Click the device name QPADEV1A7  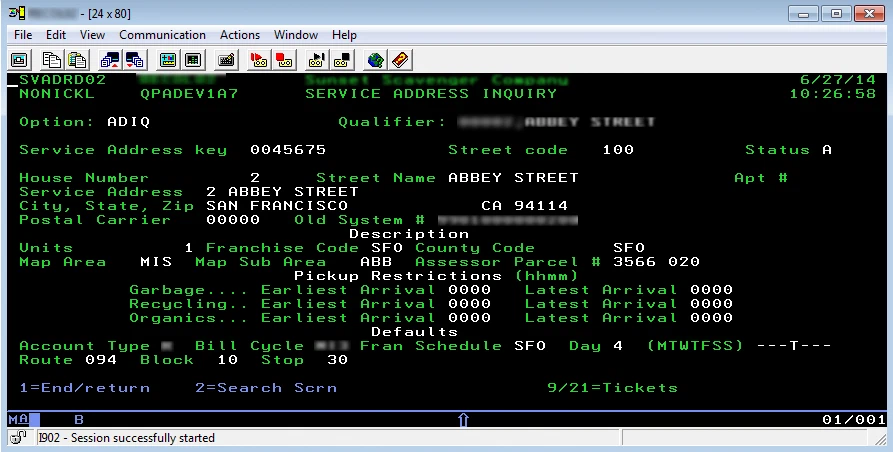pyautogui.click(x=189, y=94)
